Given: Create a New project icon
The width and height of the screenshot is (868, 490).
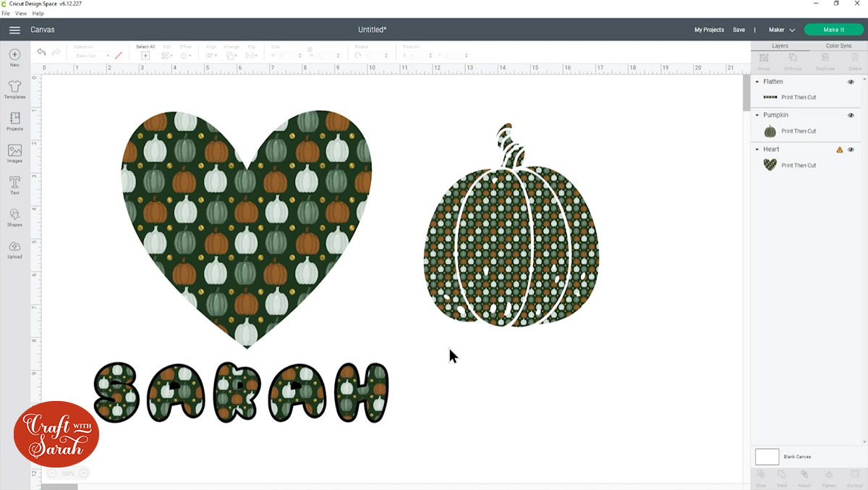Looking at the screenshot, I should point(14,57).
